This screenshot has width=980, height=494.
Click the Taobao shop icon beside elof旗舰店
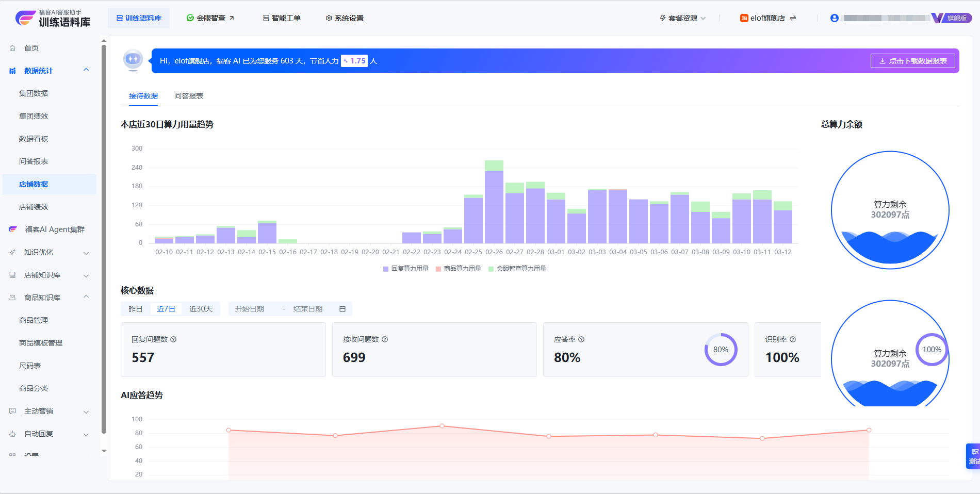coord(744,18)
